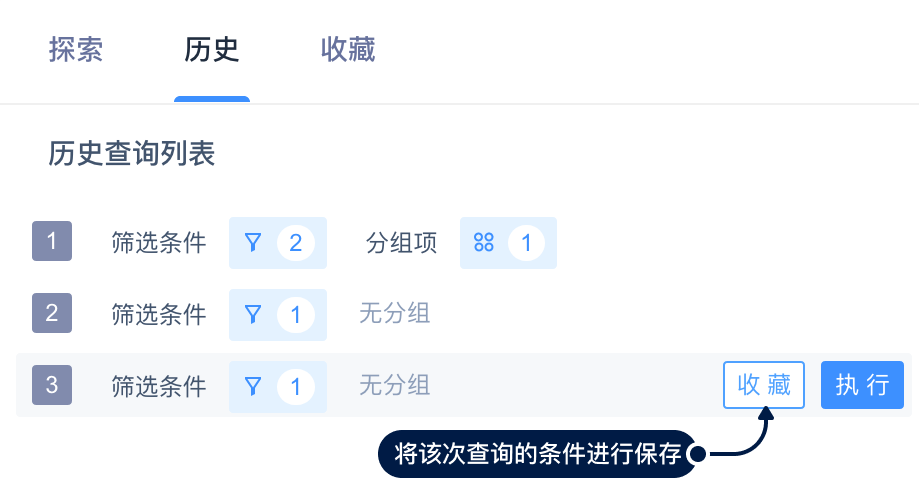Select the 历史 tab
919x504 pixels.
[212, 50]
